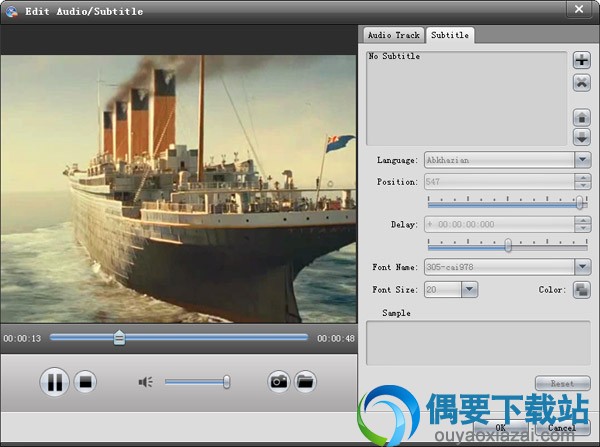Viewport: 600px width, 447px height.
Task: Move subtitle up with up arrow
Action: point(582,117)
